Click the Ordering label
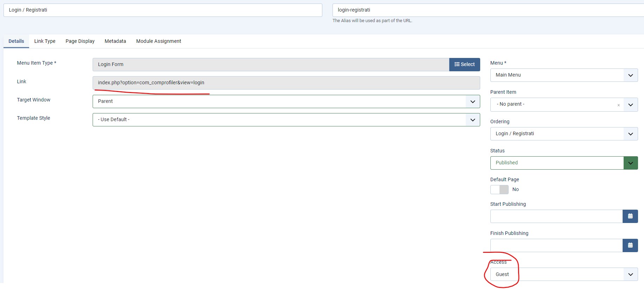 point(500,121)
